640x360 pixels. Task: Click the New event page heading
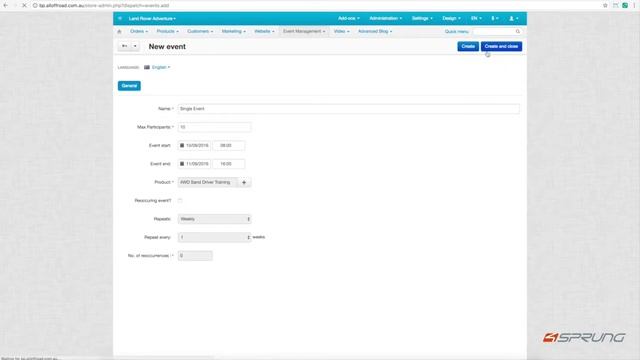[x=167, y=47]
